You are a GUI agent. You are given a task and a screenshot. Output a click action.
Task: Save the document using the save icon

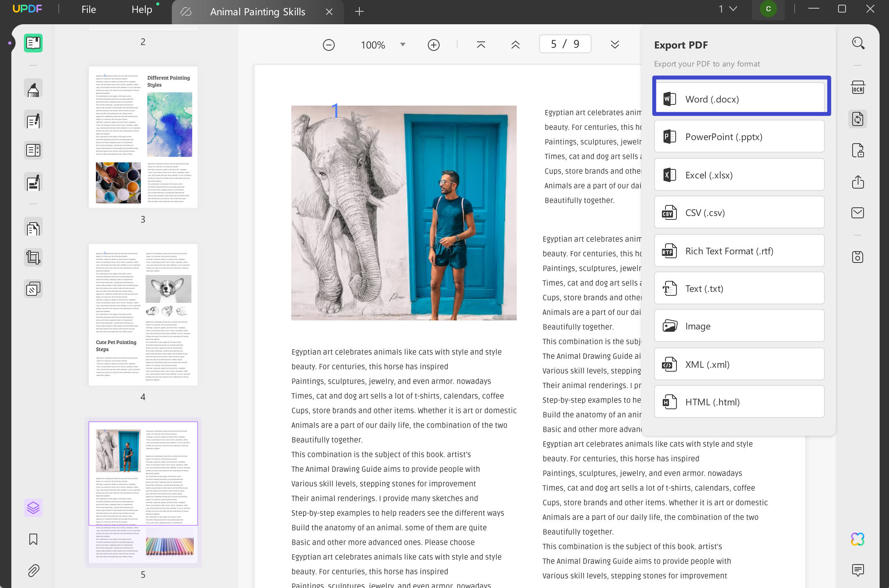[x=858, y=257]
